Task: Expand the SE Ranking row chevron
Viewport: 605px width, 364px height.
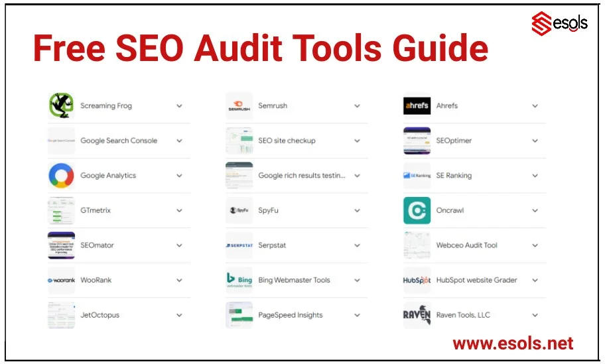Action: pyautogui.click(x=535, y=176)
